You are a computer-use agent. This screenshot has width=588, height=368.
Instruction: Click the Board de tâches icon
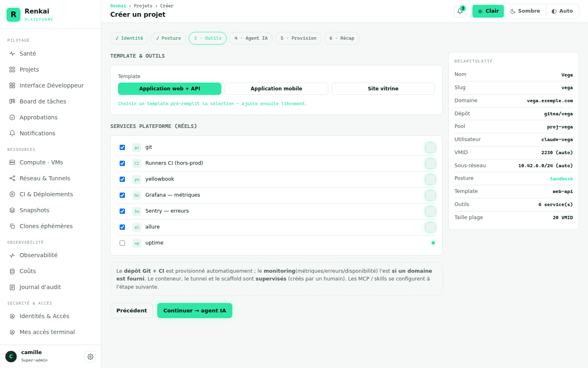point(12,101)
